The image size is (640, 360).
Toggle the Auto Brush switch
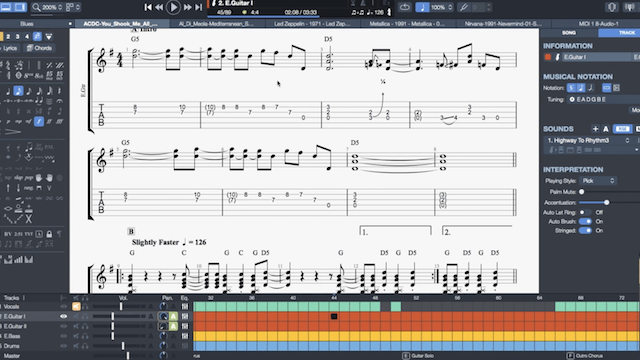tap(585, 221)
